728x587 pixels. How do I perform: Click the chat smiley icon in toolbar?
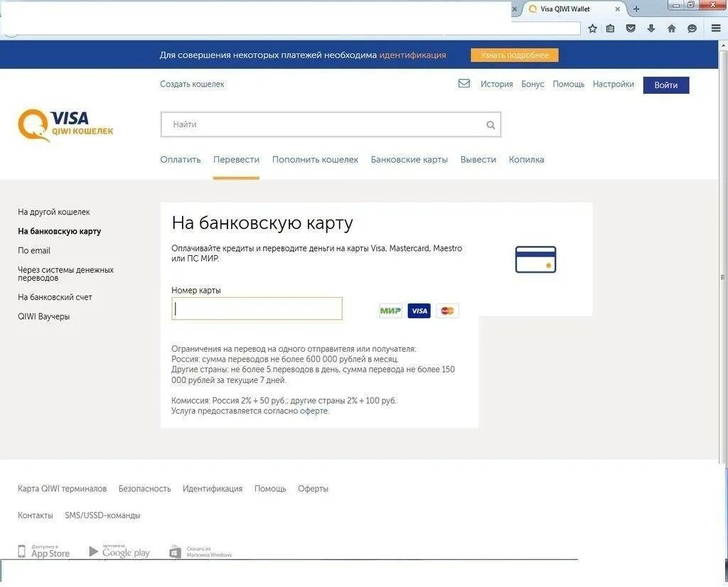tap(692, 28)
